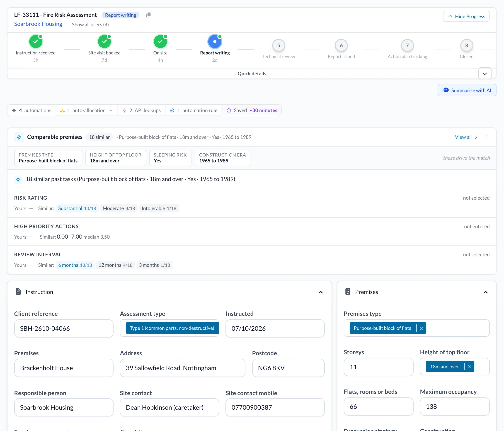The height and width of the screenshot is (431, 504).
Task: Collapse the Instruction panel
Action: [321, 292]
